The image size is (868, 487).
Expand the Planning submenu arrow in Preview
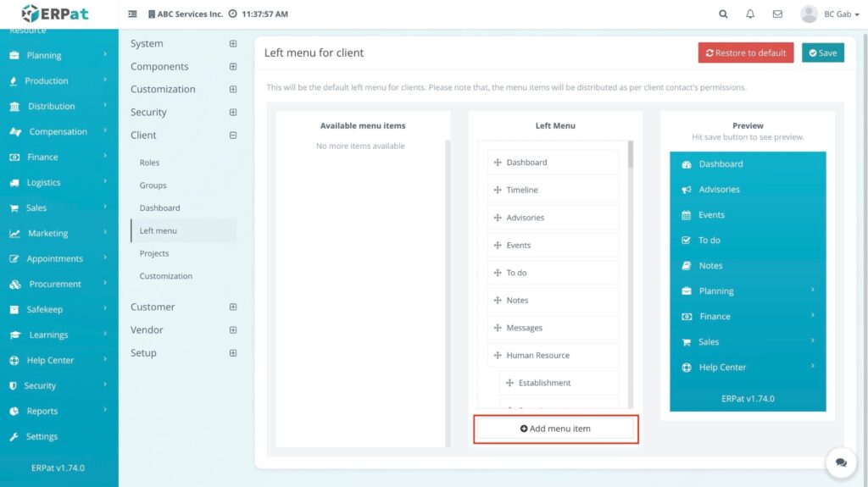813,290
